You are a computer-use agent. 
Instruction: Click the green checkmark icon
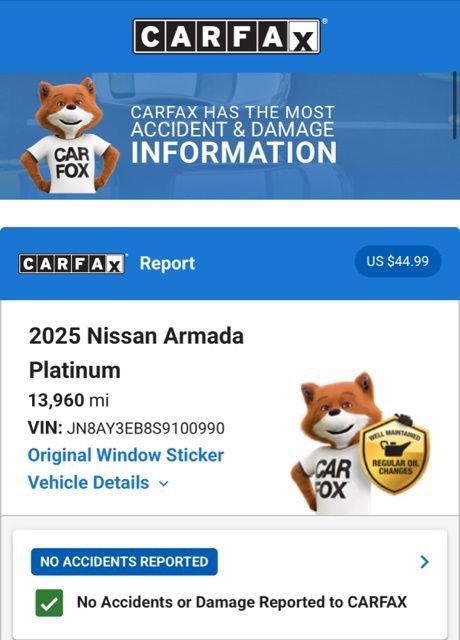(x=49, y=603)
